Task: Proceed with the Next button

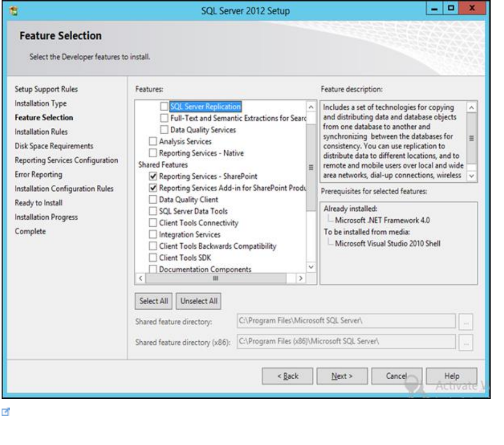Action: 342,376
